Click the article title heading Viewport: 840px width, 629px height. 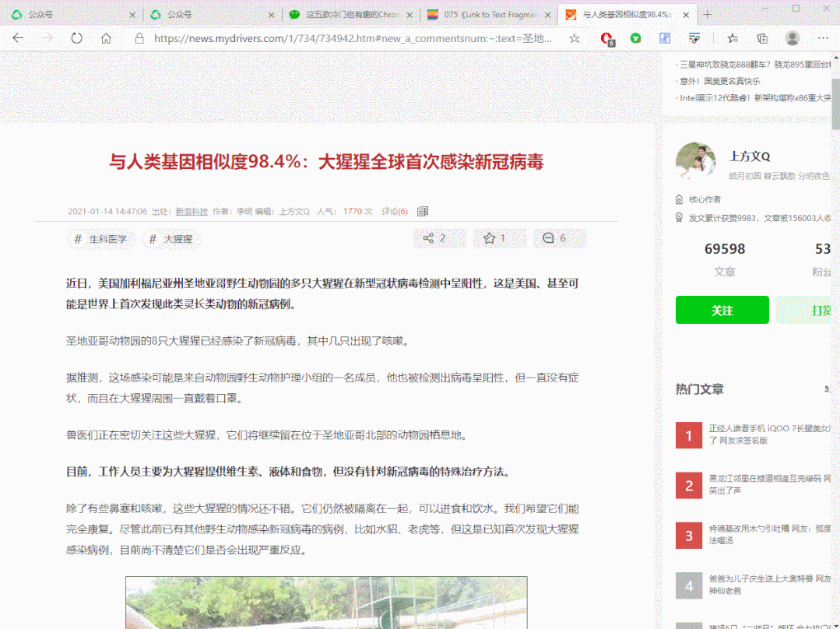[326, 161]
